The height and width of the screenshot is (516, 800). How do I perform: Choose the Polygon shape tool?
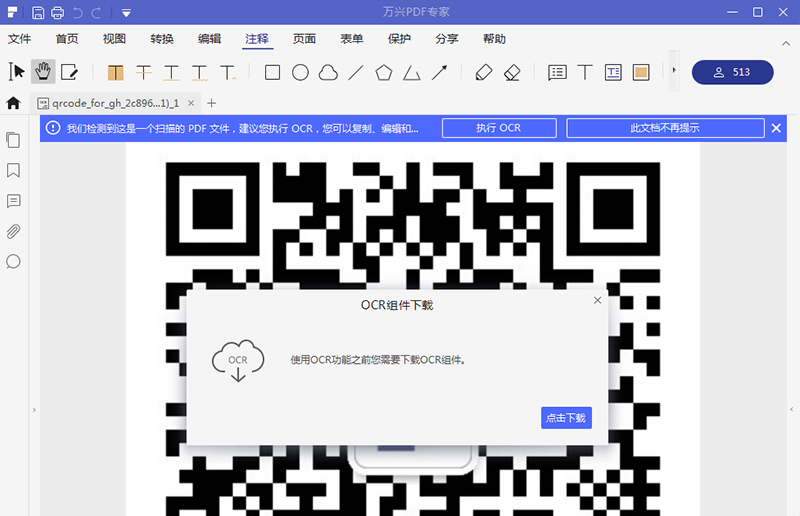(x=384, y=72)
